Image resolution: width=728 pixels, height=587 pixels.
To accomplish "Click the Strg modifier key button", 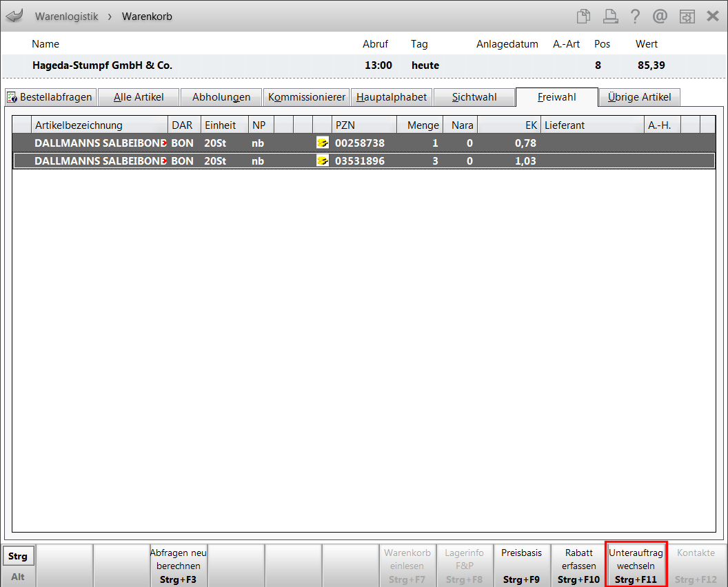I will coord(18,556).
